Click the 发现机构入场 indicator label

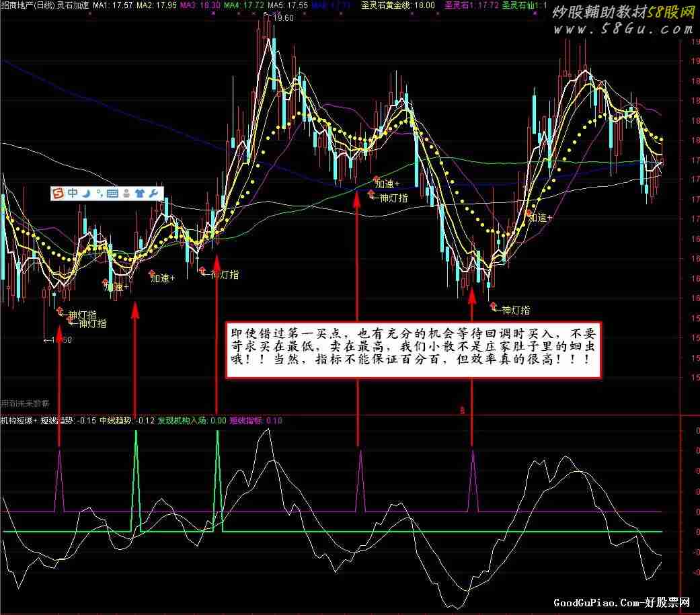tap(183, 421)
